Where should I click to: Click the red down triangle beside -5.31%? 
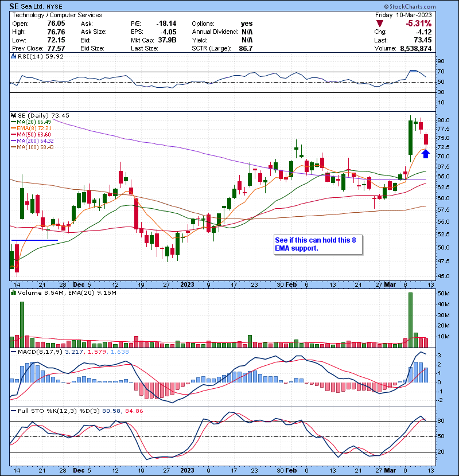380,24
